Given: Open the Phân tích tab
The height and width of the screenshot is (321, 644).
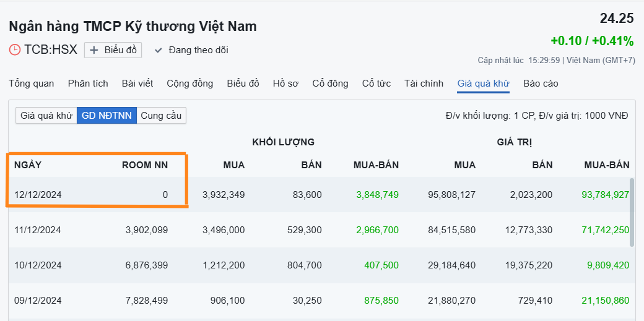Looking at the screenshot, I should [88, 83].
